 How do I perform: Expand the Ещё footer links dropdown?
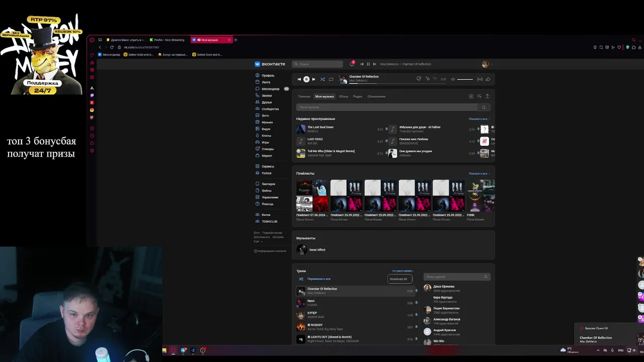258,241
